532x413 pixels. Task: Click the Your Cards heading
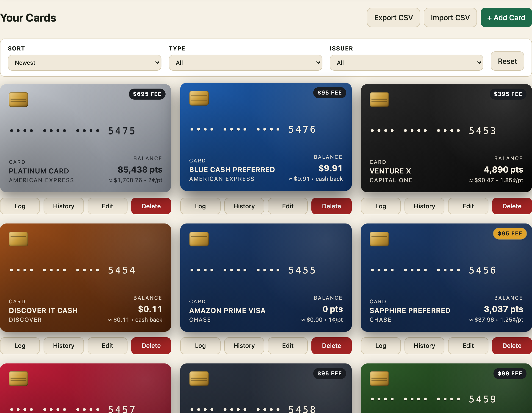click(28, 18)
